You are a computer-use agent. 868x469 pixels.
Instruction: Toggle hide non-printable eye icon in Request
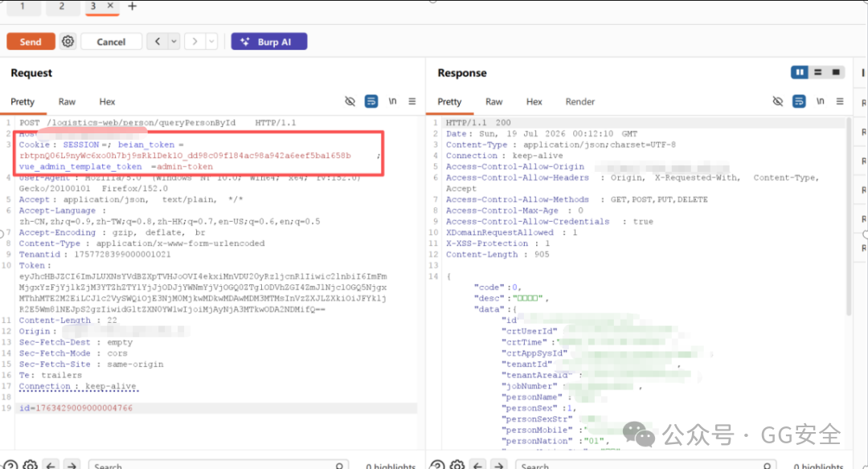[x=350, y=101]
